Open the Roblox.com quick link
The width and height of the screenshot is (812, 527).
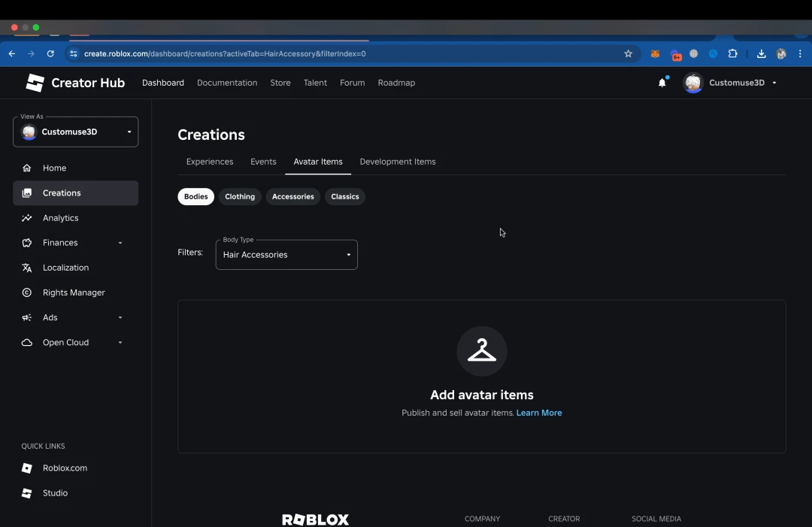point(65,468)
